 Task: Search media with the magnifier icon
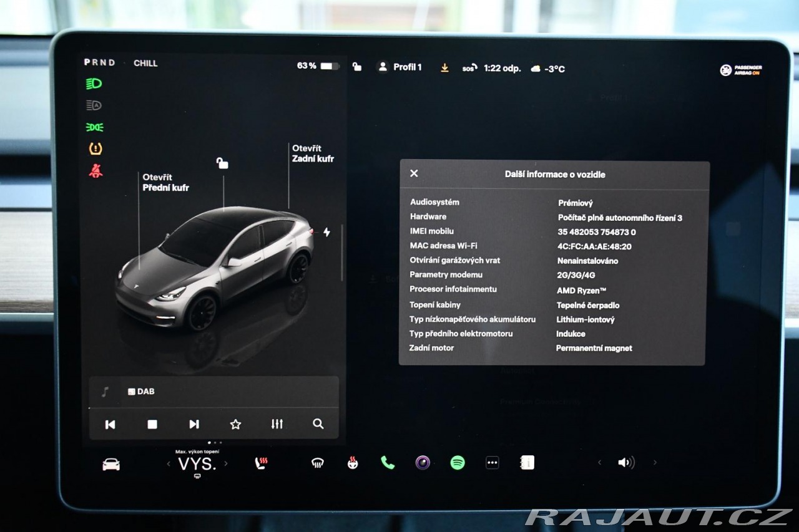(318, 424)
